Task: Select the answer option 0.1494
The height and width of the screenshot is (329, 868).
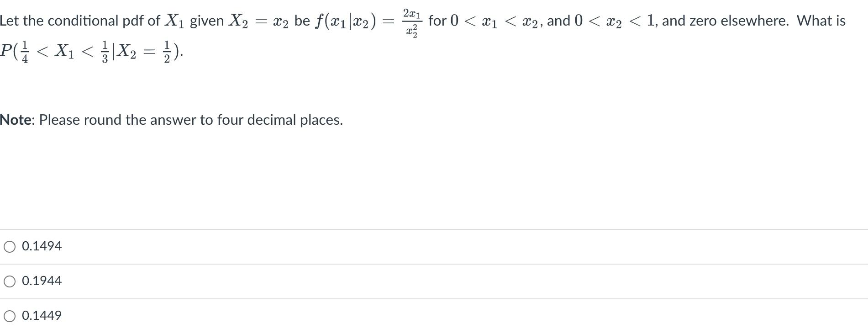Action: (42, 246)
